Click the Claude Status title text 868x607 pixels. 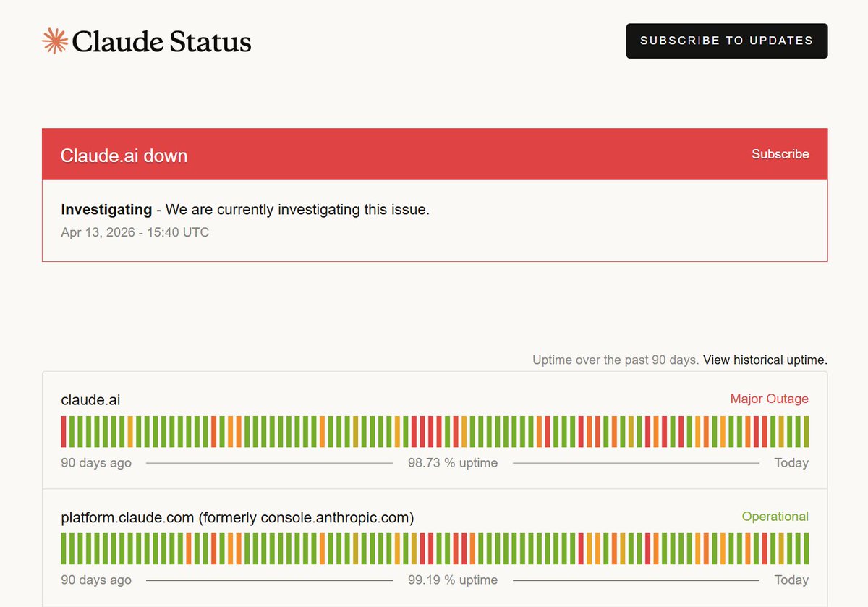[x=162, y=42]
